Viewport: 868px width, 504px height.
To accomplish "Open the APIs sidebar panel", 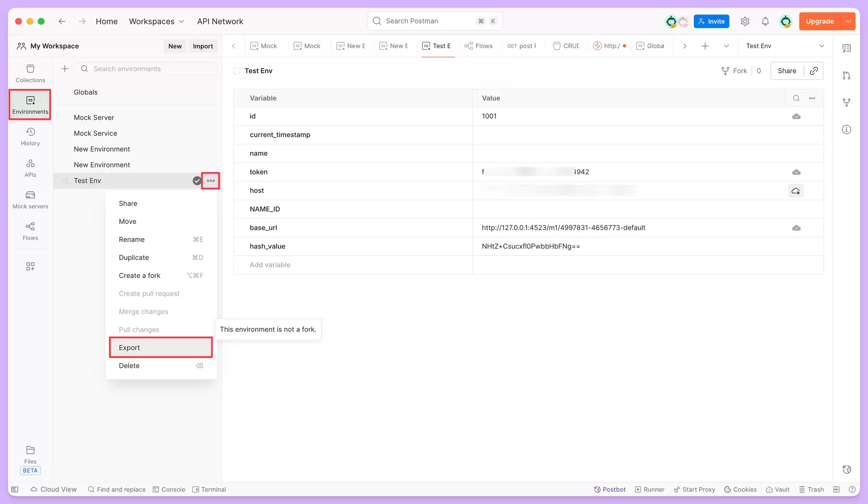I will (x=30, y=168).
